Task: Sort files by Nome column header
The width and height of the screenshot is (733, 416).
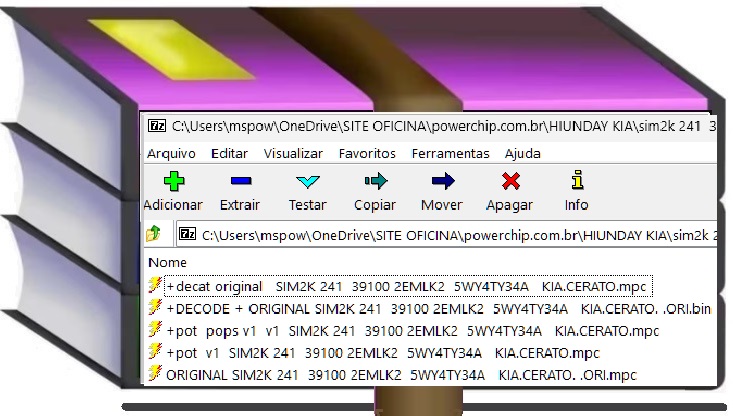Action: pyautogui.click(x=167, y=263)
